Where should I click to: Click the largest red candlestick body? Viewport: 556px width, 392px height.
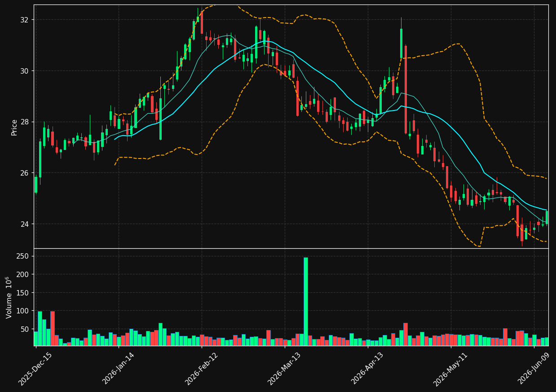(406, 90)
